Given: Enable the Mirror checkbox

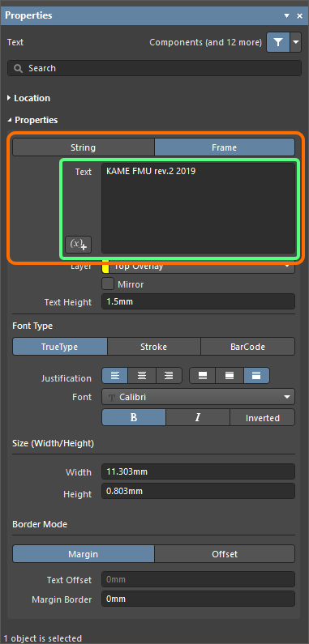Looking at the screenshot, I should pyautogui.click(x=108, y=284).
